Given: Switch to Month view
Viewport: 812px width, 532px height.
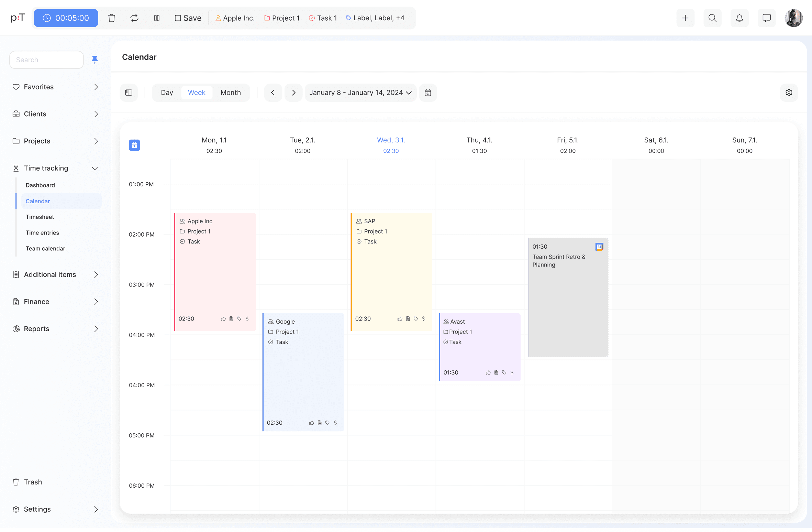Looking at the screenshot, I should (x=231, y=93).
